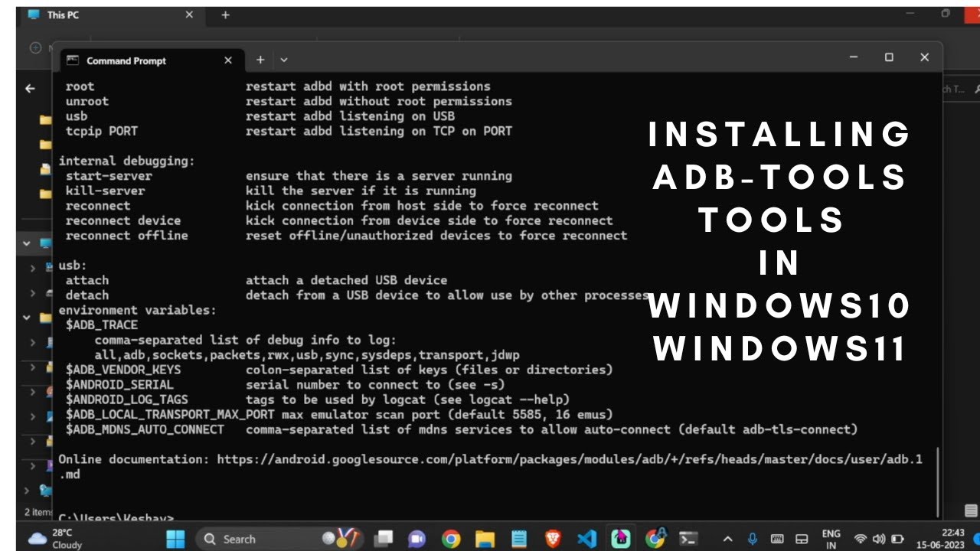
Task: Click the 'start-server' command text
Action: pyautogui.click(x=109, y=176)
